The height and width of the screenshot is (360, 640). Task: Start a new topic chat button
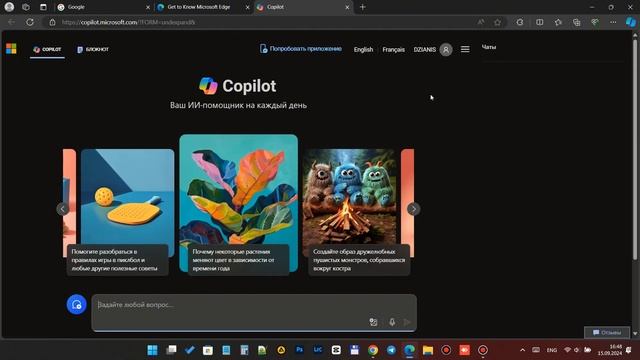76,304
